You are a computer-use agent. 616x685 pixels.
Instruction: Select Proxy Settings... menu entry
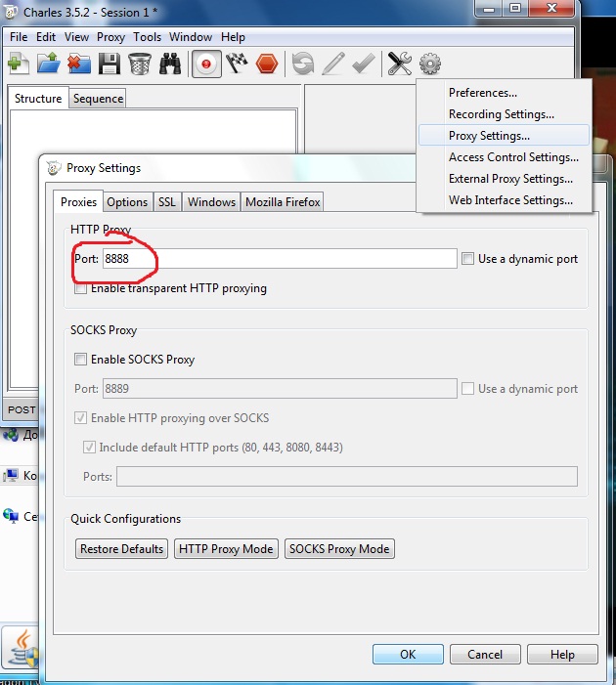504,136
